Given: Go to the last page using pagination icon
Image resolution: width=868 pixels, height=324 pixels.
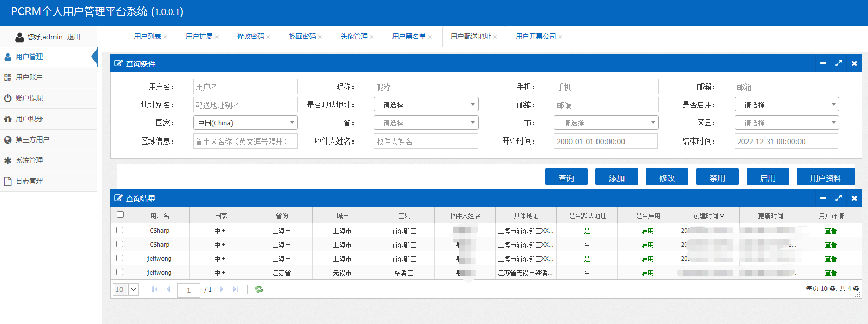Looking at the screenshot, I should (x=236, y=290).
